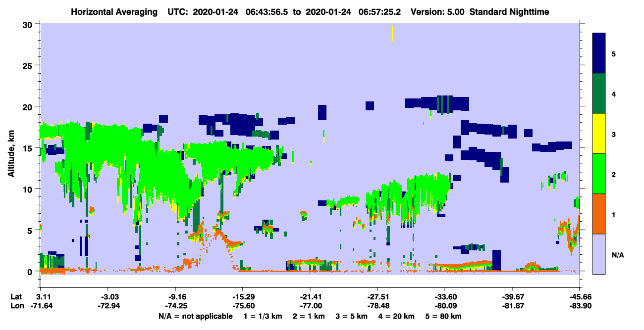Click longitude value '-80.09'
Viewport: 644px width, 330px height.
[x=445, y=306]
